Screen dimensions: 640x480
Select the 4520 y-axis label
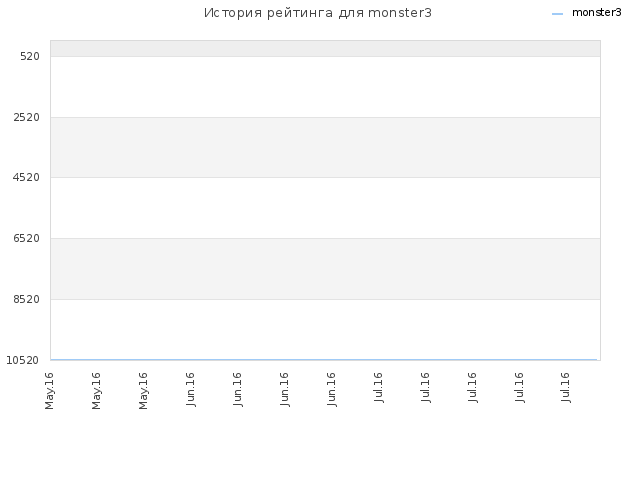[x=27, y=178]
